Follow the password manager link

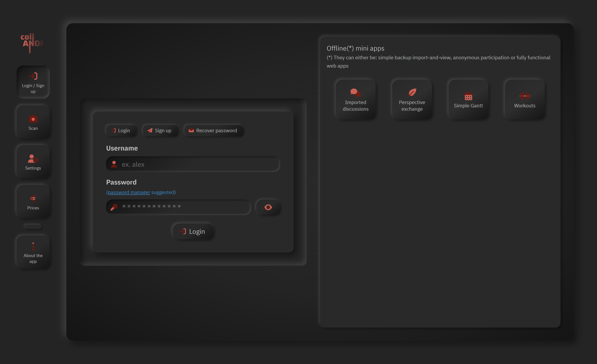click(129, 192)
